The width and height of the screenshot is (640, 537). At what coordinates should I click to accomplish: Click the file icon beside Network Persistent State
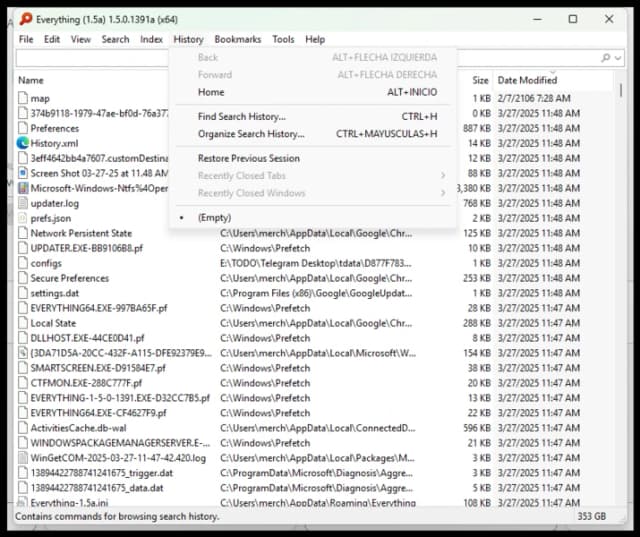coord(23,233)
